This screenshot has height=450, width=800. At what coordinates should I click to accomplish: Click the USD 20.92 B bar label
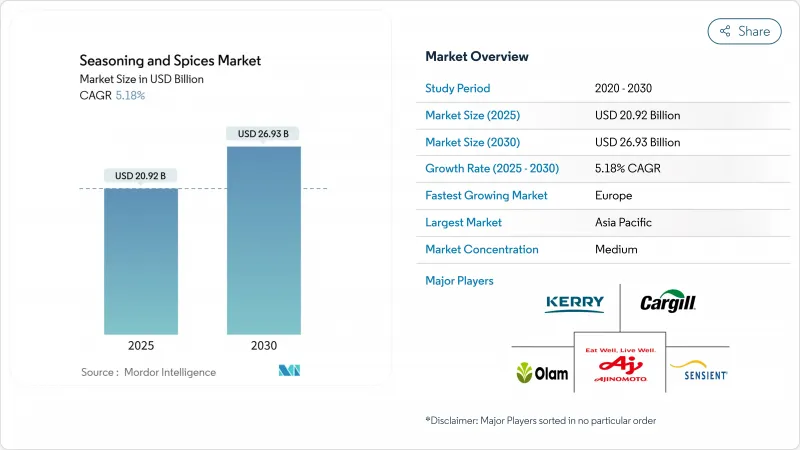[x=141, y=176]
